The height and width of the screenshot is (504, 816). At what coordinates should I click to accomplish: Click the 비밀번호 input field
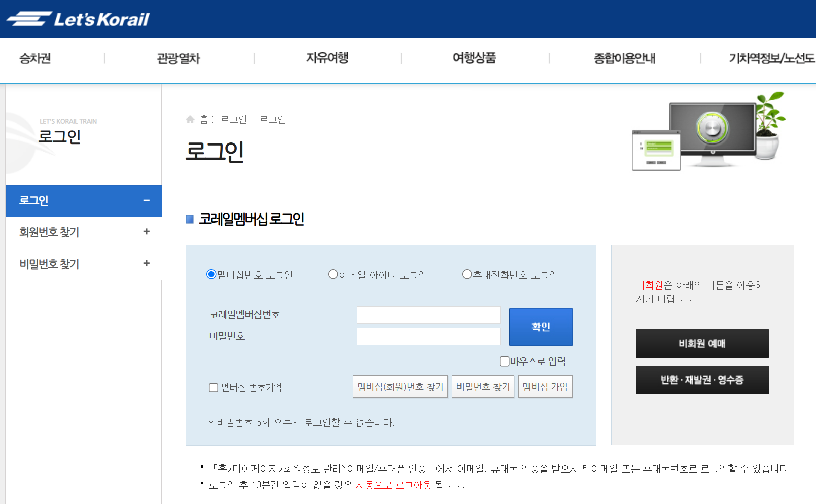click(x=429, y=336)
